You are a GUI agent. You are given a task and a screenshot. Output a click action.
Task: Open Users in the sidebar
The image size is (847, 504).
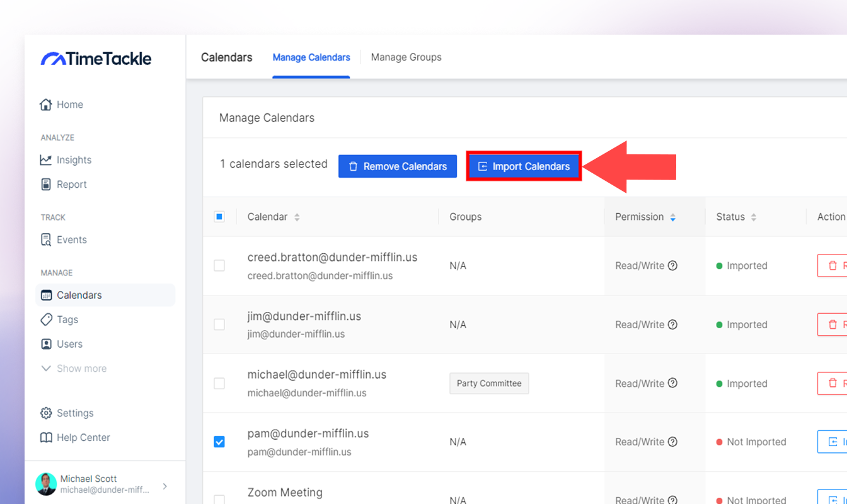[61, 344]
